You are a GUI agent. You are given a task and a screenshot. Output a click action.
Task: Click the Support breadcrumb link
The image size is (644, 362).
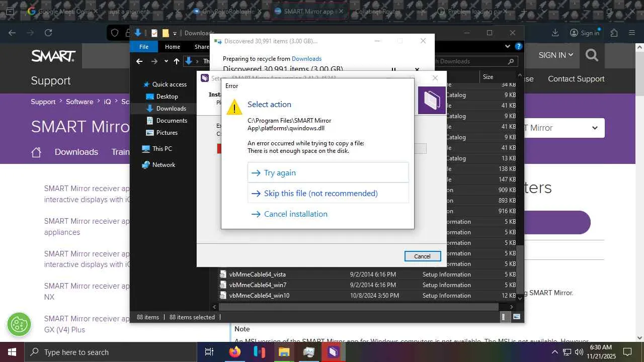43,102
